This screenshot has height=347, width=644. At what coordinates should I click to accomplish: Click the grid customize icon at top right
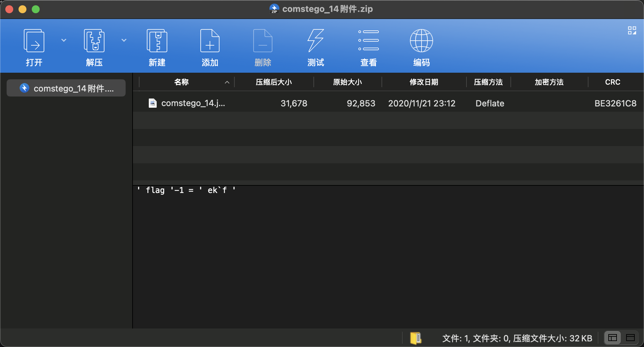pos(632,31)
